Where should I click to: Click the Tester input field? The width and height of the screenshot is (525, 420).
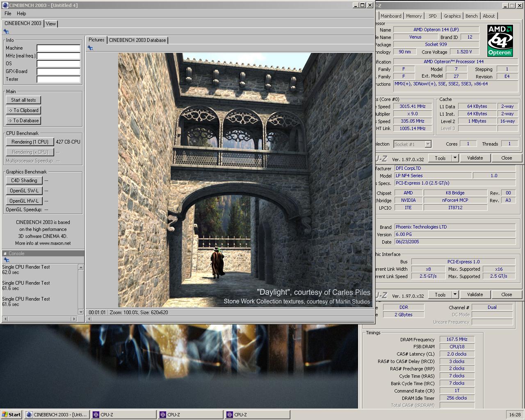[x=58, y=79]
